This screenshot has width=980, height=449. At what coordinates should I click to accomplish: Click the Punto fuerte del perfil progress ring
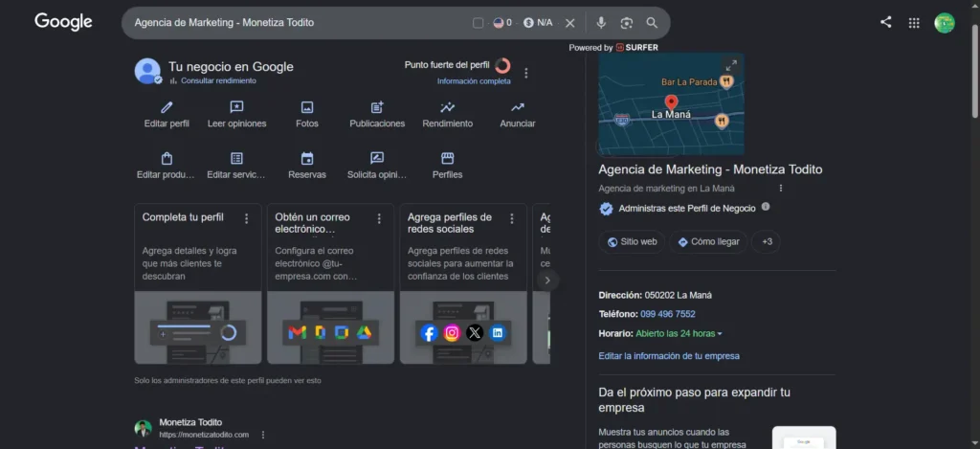pos(502,66)
